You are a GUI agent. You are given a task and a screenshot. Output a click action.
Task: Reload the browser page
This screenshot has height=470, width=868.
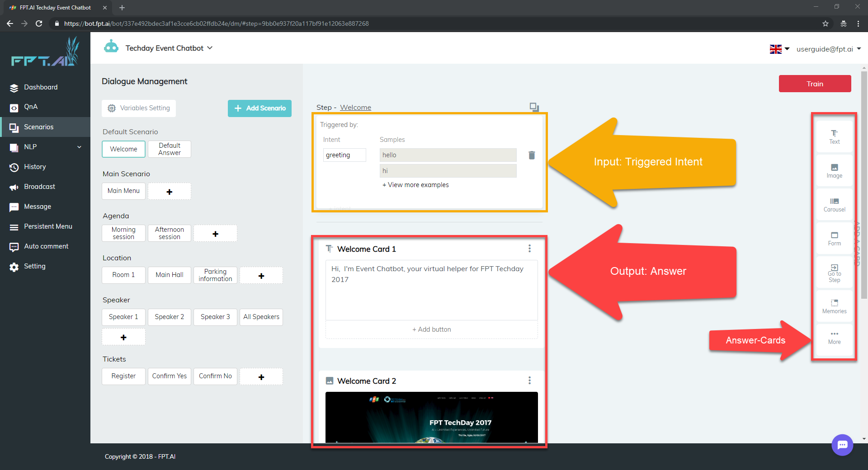39,23
